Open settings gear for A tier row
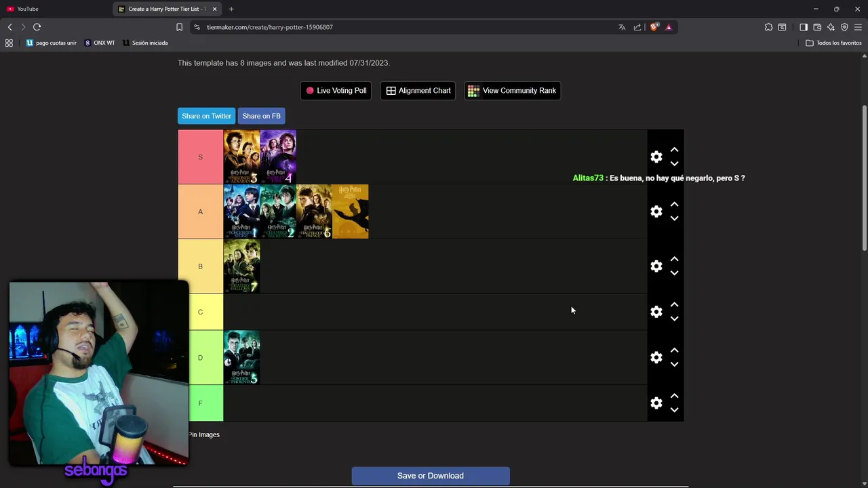Image resolution: width=868 pixels, height=488 pixels. [656, 211]
